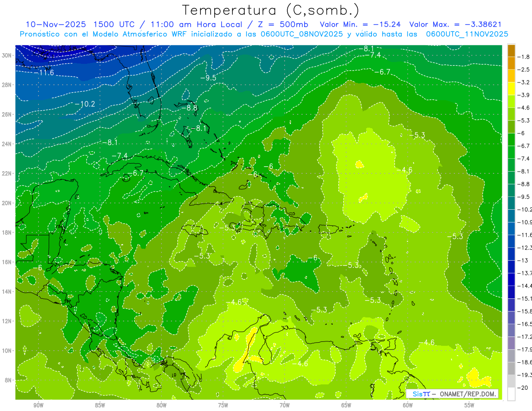
Task: Click the '55W' longitude axis label
Action: [469, 405]
